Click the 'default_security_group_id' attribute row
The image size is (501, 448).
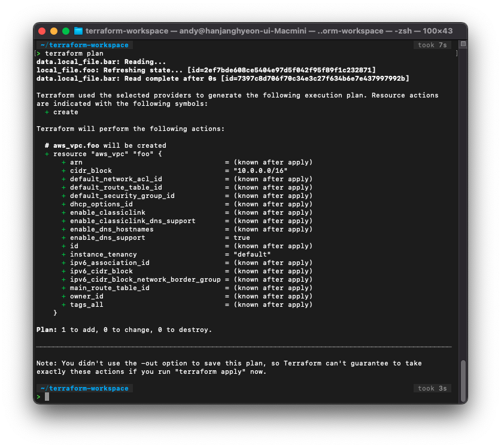click(x=187, y=196)
